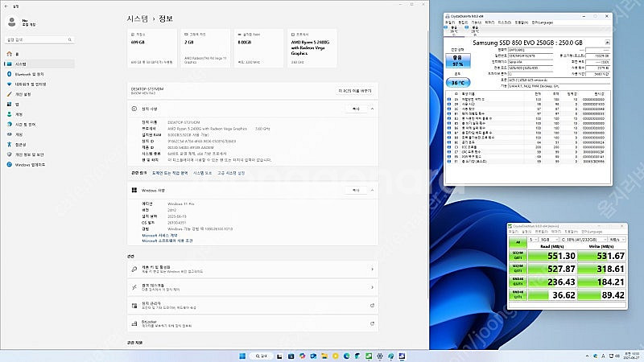Click health status 97 % button in CrystalDiskInfo
The width and height of the screenshot is (644, 362).
[458, 61]
